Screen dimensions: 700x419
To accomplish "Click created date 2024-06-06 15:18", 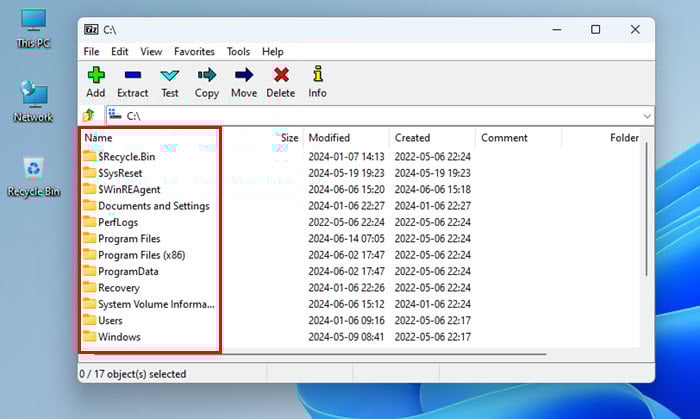I will click(433, 189).
